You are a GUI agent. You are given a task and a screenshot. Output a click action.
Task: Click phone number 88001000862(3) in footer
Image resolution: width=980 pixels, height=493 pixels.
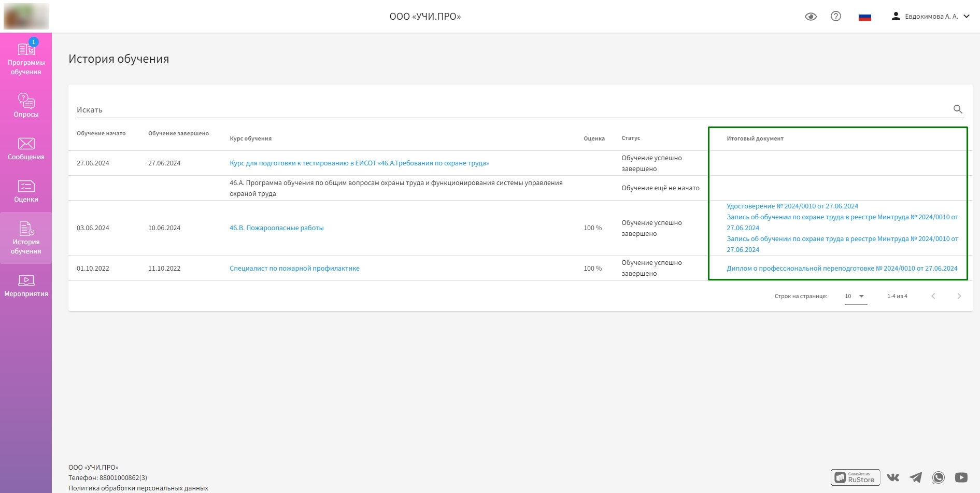point(123,477)
